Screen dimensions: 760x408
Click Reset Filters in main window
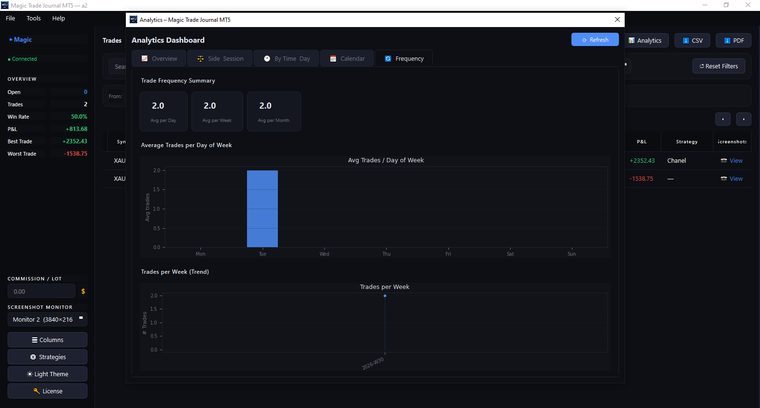pos(719,66)
